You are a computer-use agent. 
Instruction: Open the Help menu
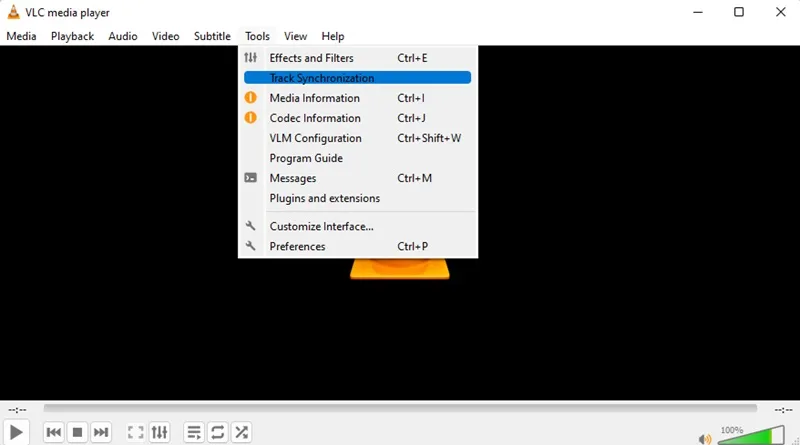coord(333,36)
